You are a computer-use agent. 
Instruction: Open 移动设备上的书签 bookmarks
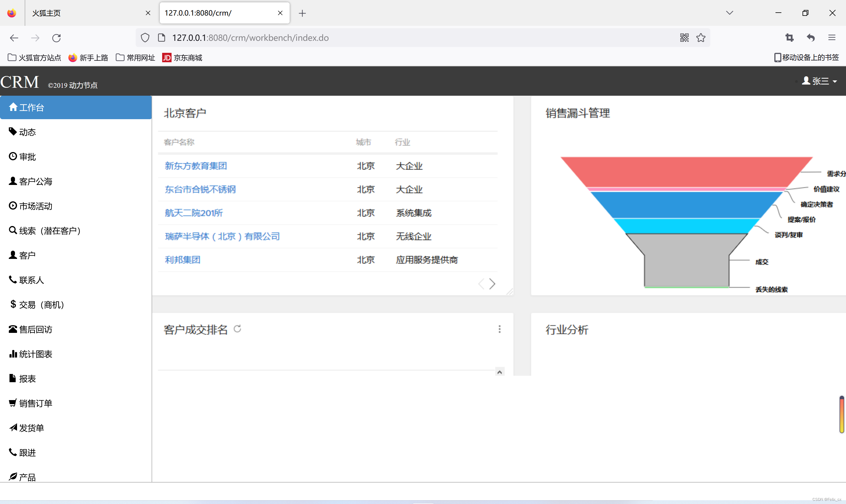(806, 58)
